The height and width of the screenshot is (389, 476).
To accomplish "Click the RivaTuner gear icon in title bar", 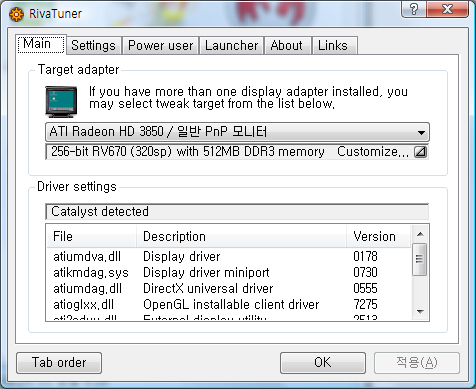I will coord(16,14).
